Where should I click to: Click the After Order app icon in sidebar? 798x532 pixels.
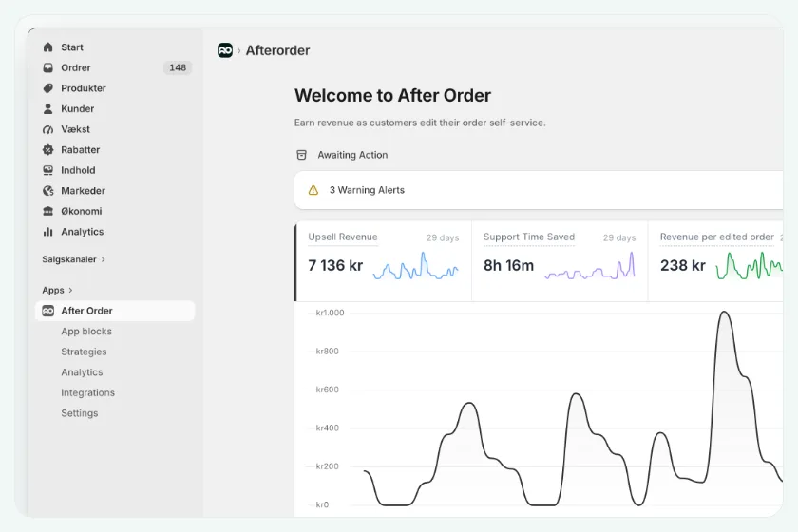[47, 311]
